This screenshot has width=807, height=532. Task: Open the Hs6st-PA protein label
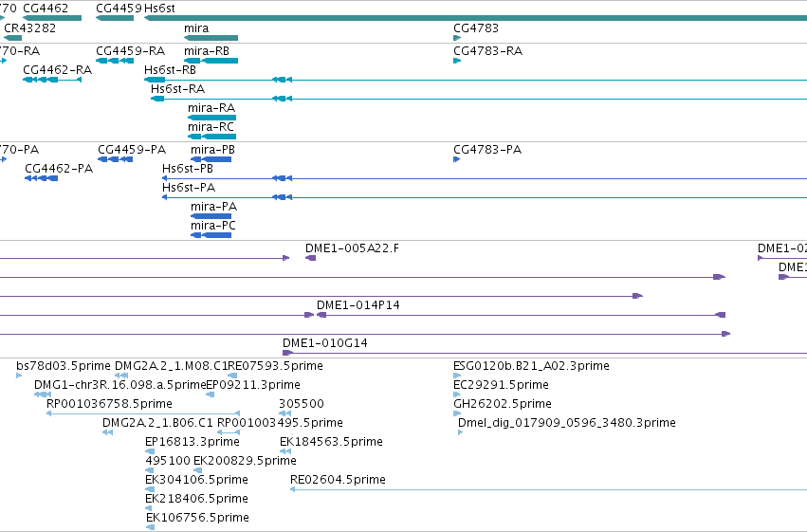(x=189, y=187)
